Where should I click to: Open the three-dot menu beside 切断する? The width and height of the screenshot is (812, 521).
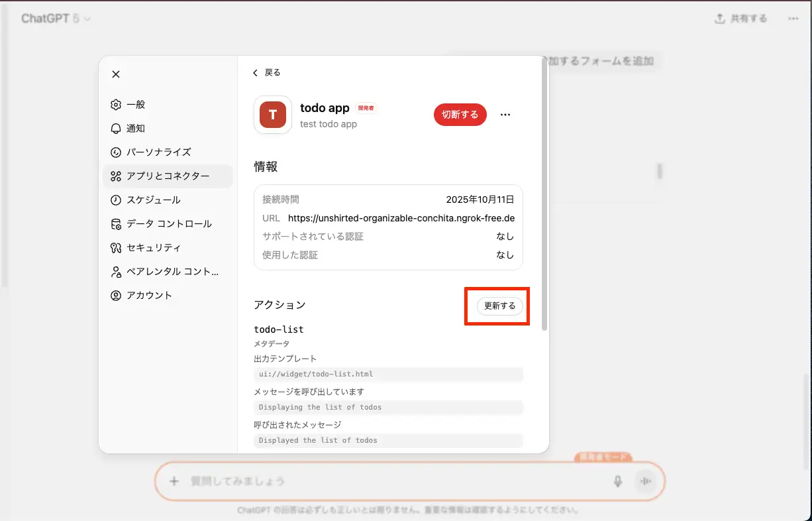point(505,115)
